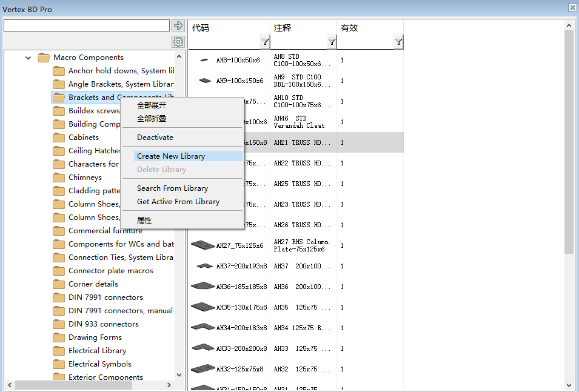This screenshot has height=392, width=579.
Task: Open filter for 代码 column
Action: (265, 42)
